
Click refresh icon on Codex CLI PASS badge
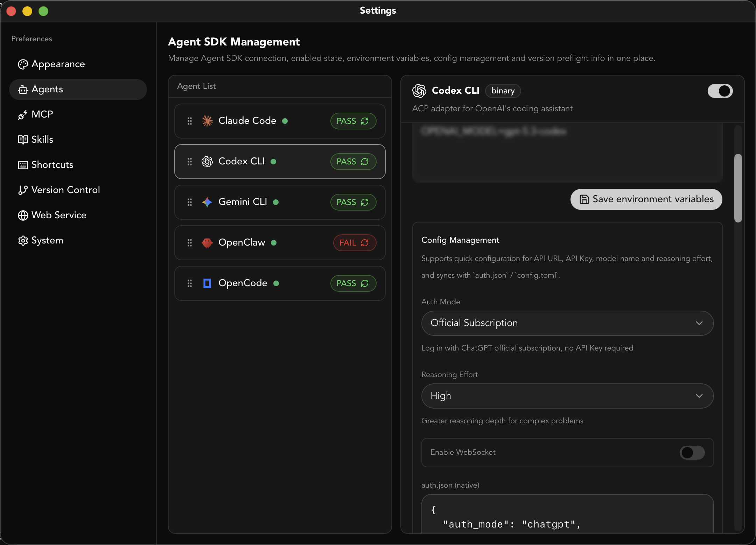pos(365,162)
